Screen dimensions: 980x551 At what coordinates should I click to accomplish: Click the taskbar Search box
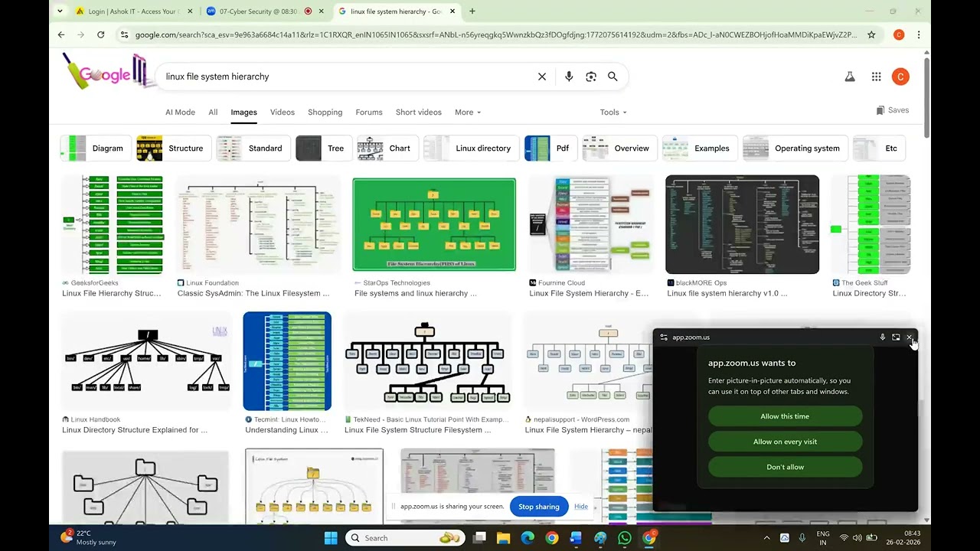point(405,538)
